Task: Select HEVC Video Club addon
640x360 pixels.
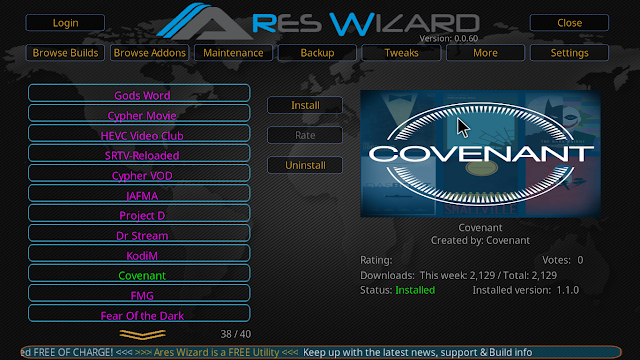Action: 139,133
